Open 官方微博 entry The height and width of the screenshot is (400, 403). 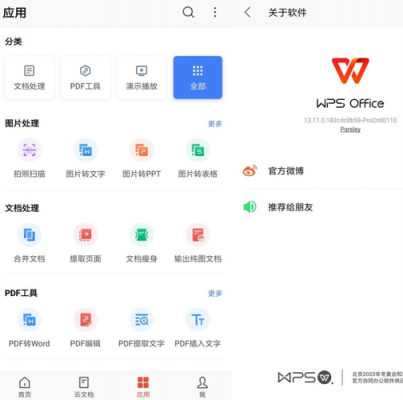coord(322,171)
